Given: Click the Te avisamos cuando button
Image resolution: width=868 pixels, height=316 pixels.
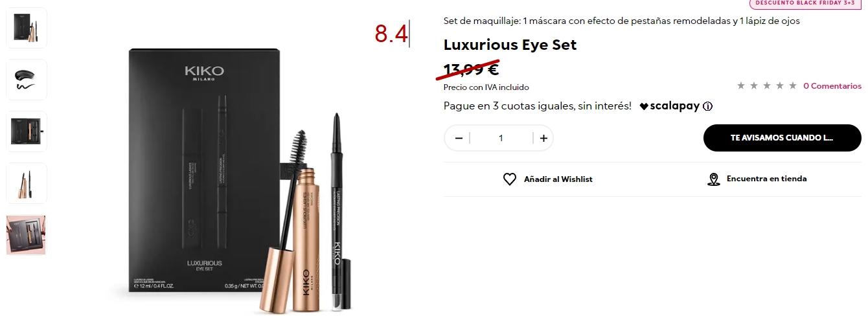Looking at the screenshot, I should [x=782, y=138].
